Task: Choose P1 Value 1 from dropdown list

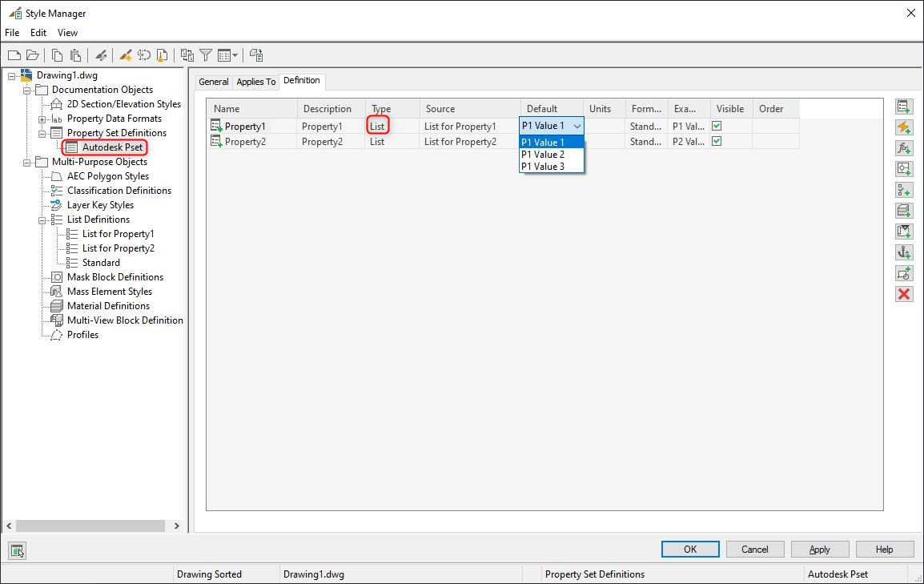Action: pyautogui.click(x=552, y=142)
